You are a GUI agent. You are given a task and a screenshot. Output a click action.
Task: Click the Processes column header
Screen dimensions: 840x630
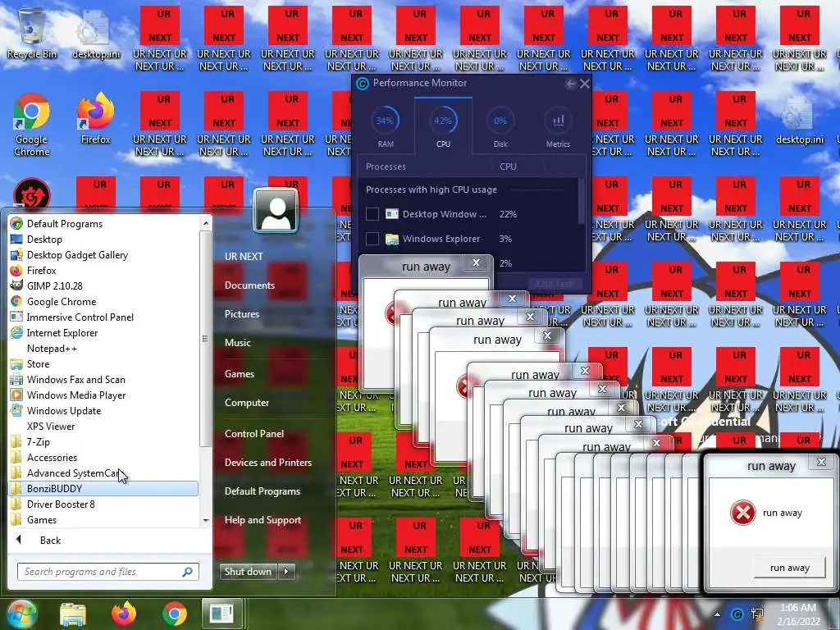(386, 167)
